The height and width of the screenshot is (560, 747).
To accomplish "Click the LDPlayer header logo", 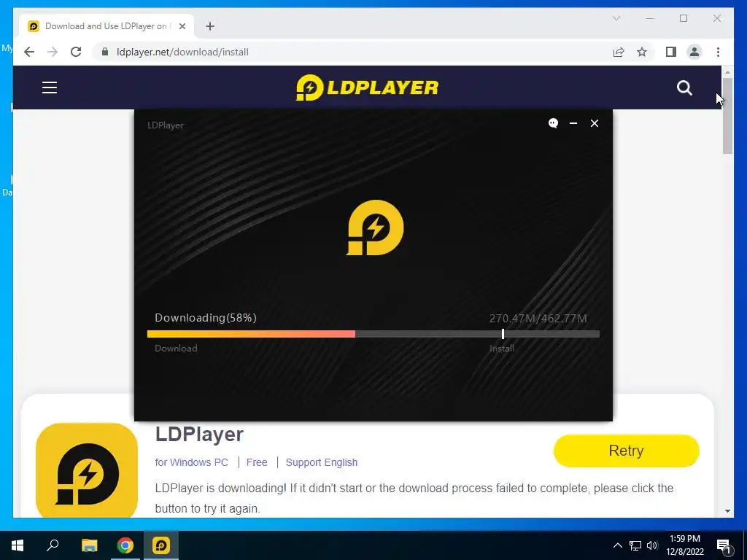I will coord(367,87).
